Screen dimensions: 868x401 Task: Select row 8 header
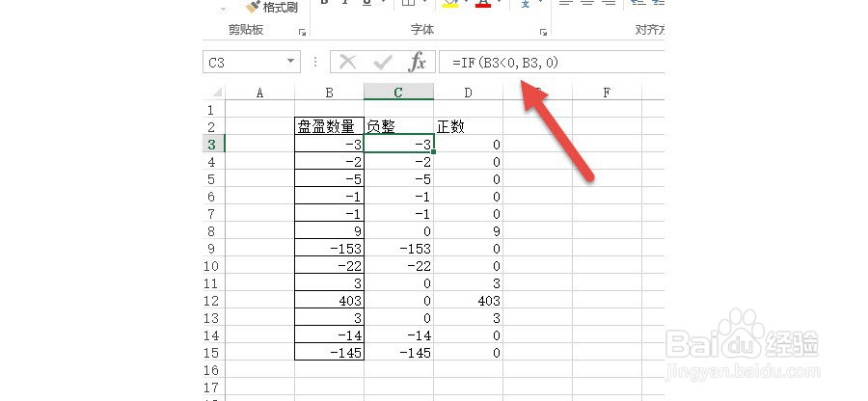pyautogui.click(x=214, y=231)
